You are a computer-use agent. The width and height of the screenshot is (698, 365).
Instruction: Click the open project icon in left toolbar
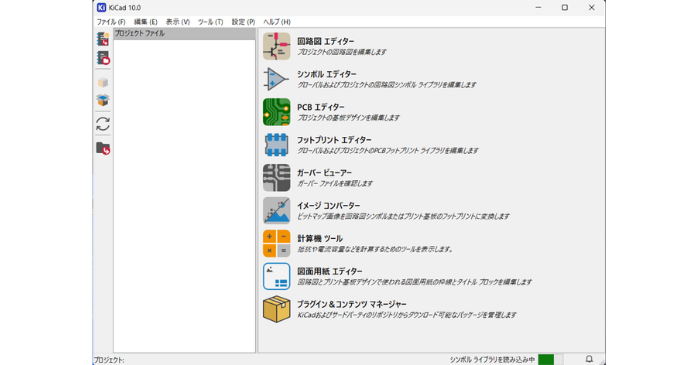pyautogui.click(x=103, y=58)
